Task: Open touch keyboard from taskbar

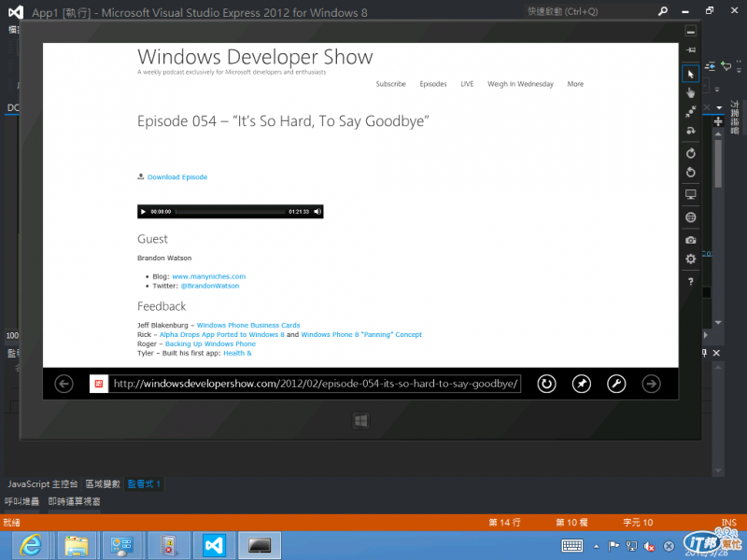Action: point(572,546)
